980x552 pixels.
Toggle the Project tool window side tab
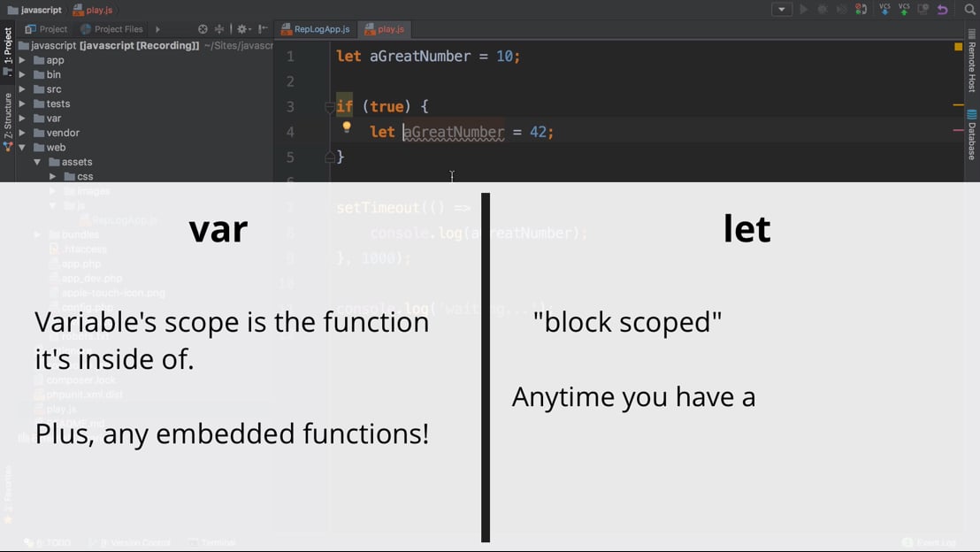tap(8, 46)
